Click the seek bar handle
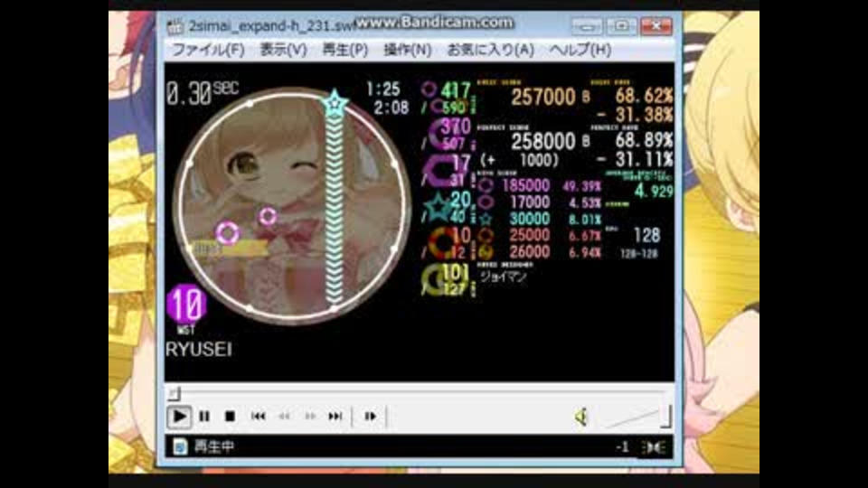This screenshot has width=868, height=488. click(174, 393)
